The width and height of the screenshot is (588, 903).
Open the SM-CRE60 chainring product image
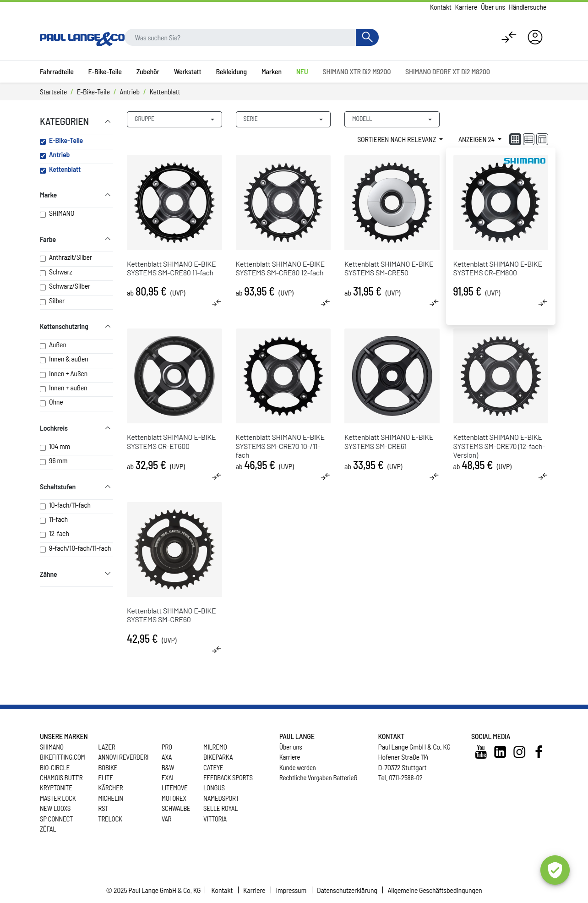(174, 549)
